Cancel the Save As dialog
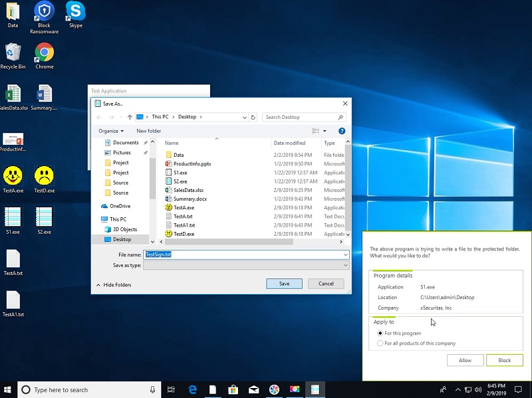This screenshot has height=398, width=532. (x=326, y=284)
